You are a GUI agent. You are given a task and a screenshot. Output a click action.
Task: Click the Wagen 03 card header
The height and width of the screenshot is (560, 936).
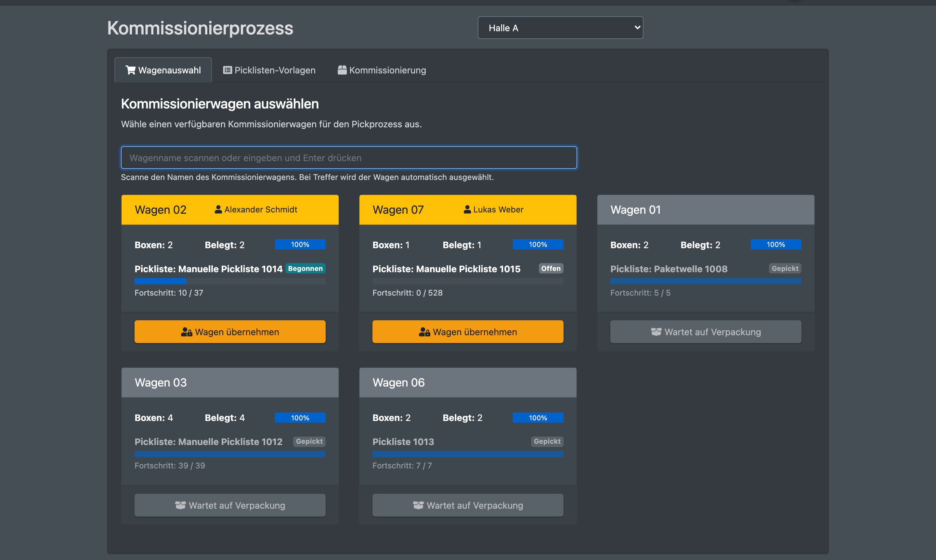(x=230, y=383)
